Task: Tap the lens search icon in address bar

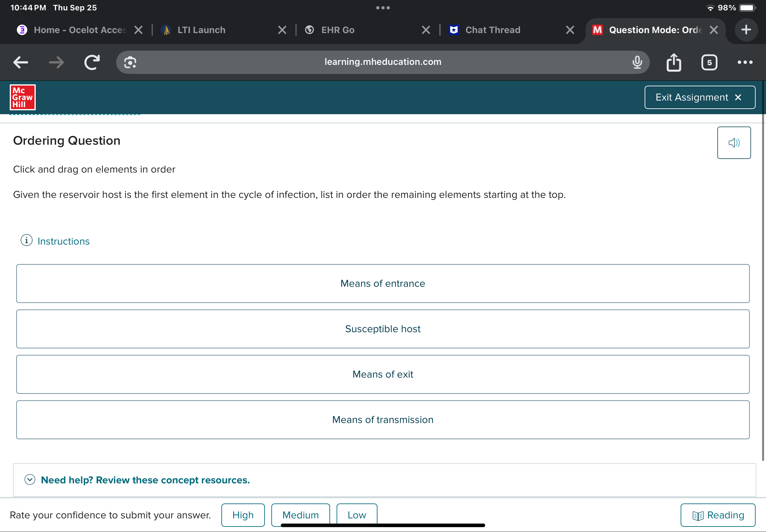Action: [130, 62]
